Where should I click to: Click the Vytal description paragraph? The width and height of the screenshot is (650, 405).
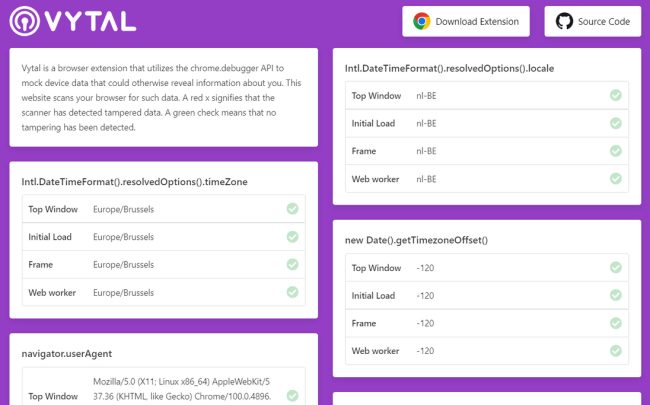click(x=162, y=98)
